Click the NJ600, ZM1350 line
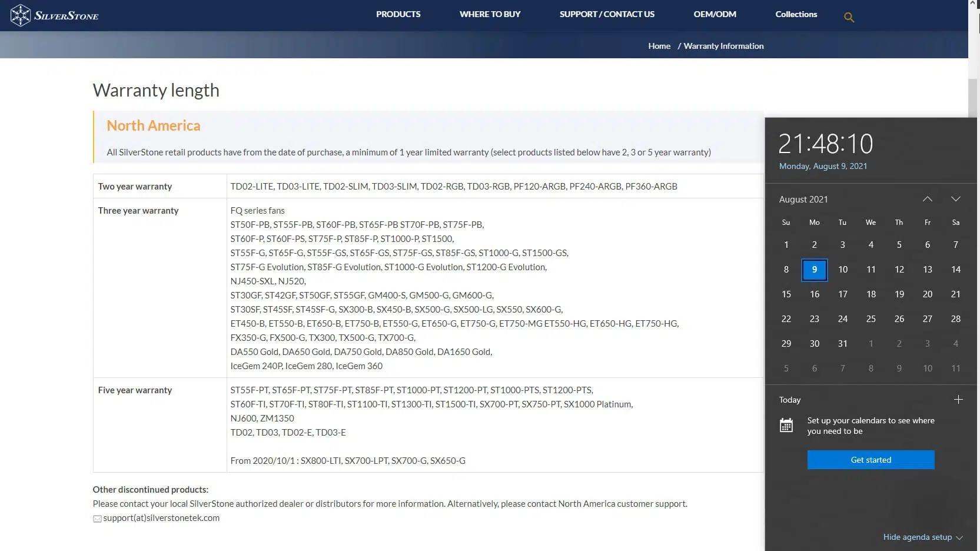The width and height of the screenshot is (980, 551). pos(262,419)
